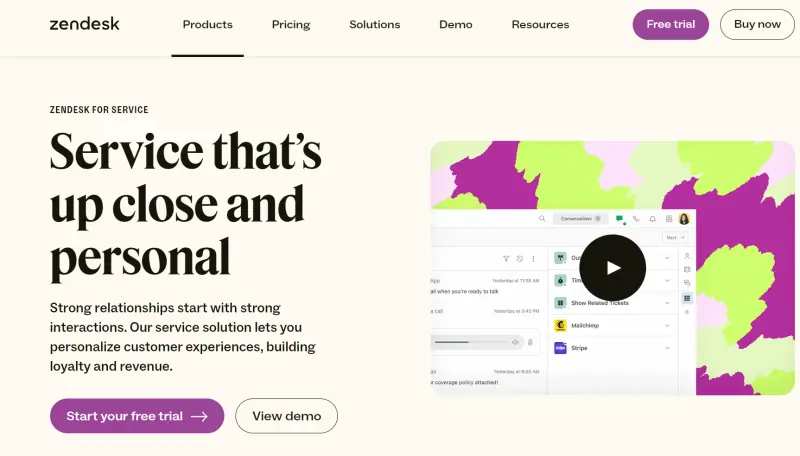The height and width of the screenshot is (456, 800).
Task: Click the plus icon in the preview's right sidebar
Action: tap(687, 312)
